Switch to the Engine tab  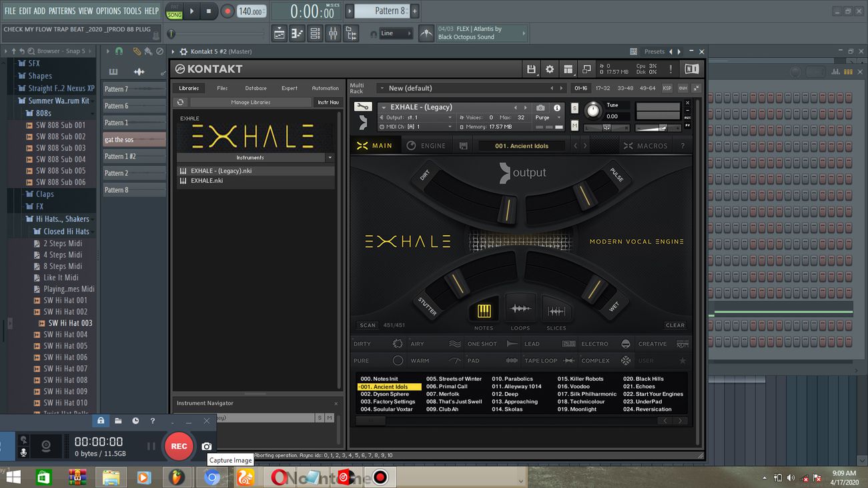[x=426, y=146]
